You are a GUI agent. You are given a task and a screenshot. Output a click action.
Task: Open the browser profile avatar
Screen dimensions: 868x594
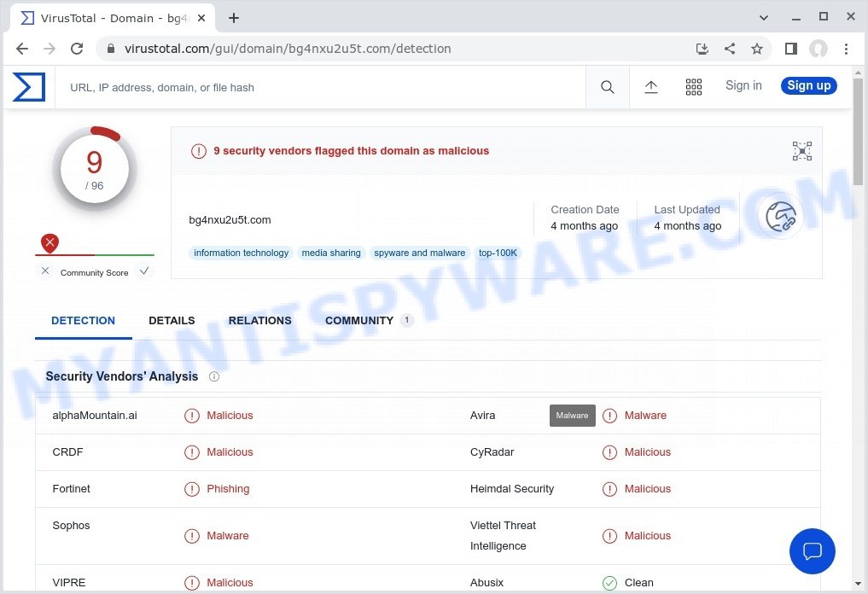[x=818, y=49]
